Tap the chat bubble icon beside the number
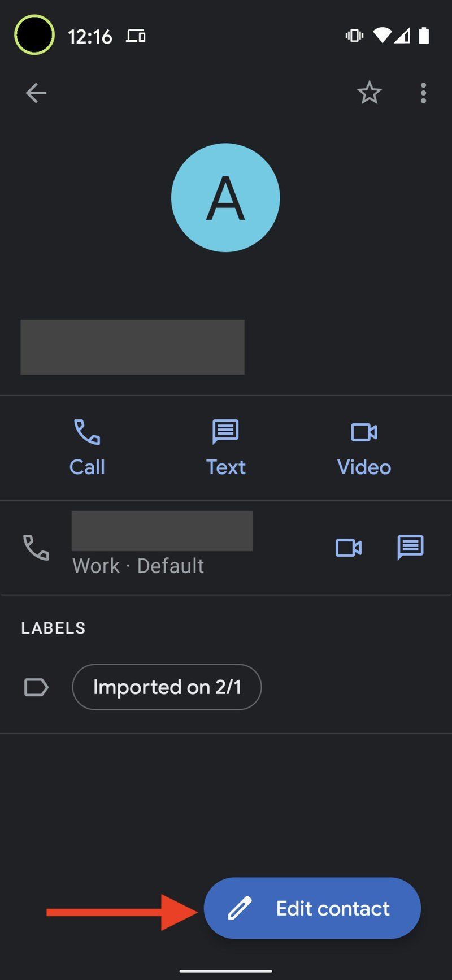This screenshot has width=452, height=980. pyautogui.click(x=410, y=547)
